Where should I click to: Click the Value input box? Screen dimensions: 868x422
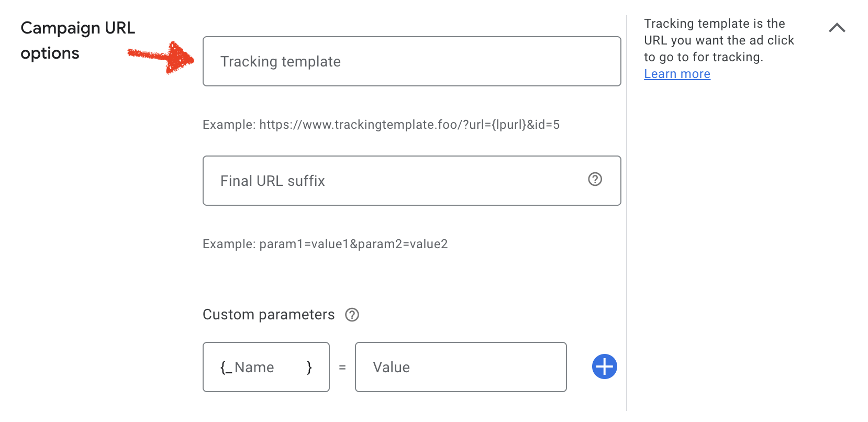461,367
